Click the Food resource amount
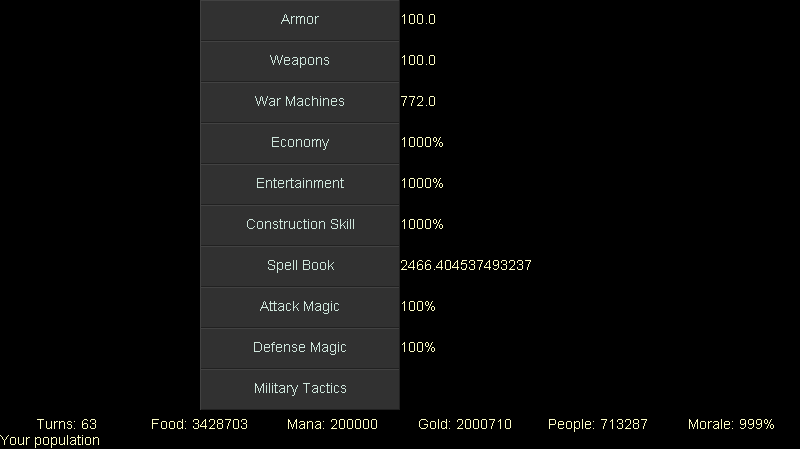 pos(199,424)
